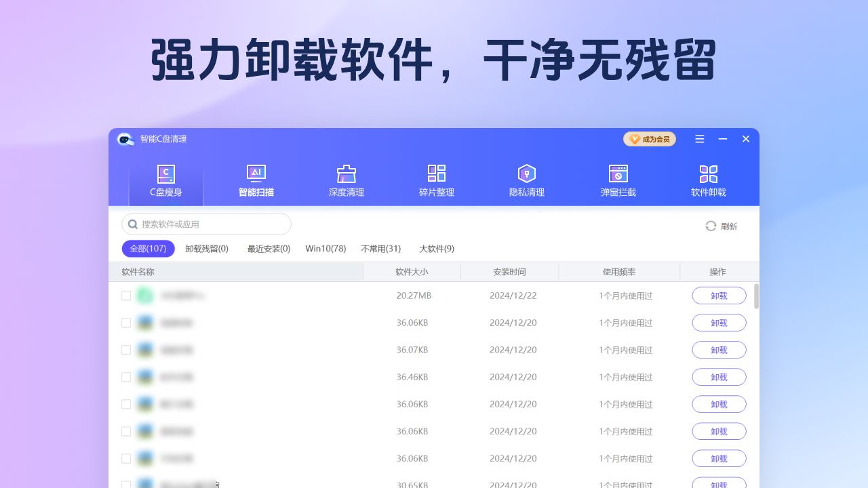Click the app icon in 36.46KB row

[145, 377]
